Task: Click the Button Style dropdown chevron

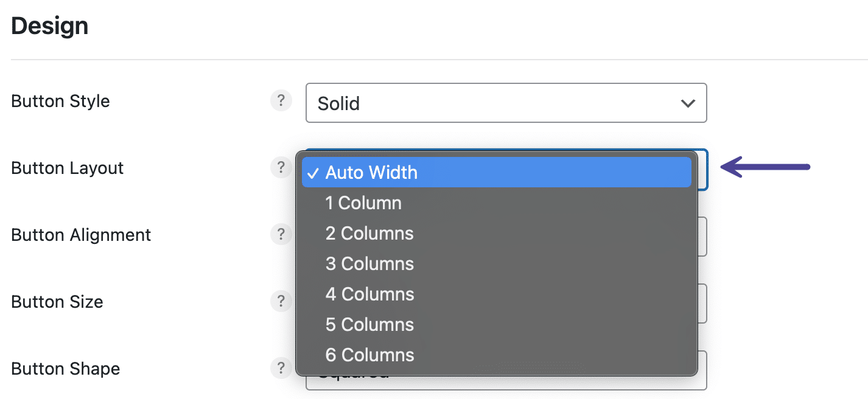Action: pyautogui.click(x=688, y=103)
